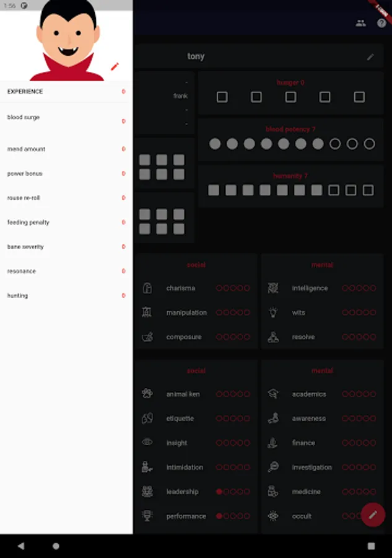
Task: Select resonance entry
Action: click(66, 271)
